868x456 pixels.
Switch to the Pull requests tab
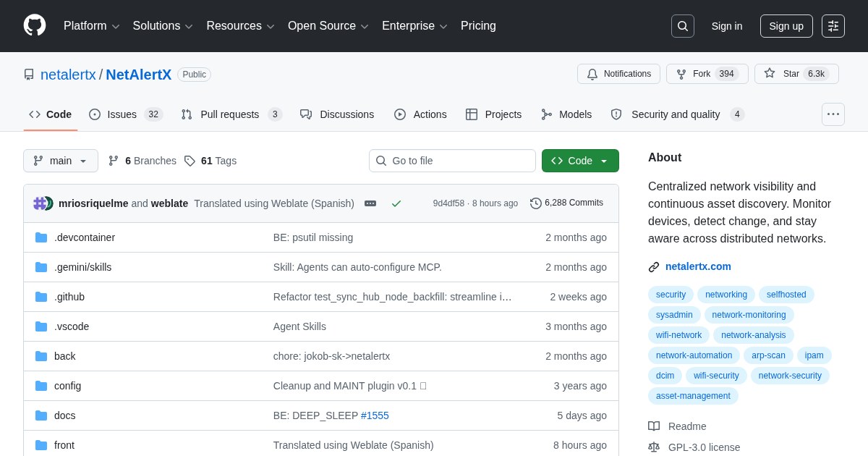[231, 114]
